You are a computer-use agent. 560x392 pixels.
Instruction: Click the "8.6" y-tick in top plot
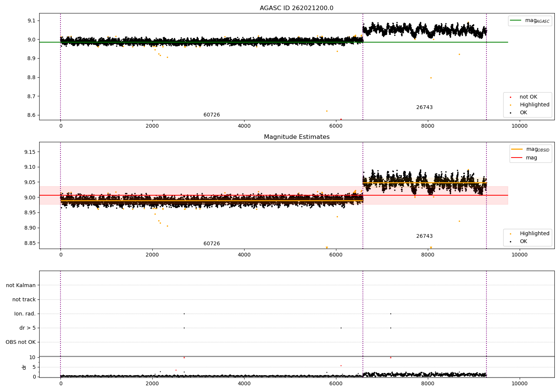point(31,115)
